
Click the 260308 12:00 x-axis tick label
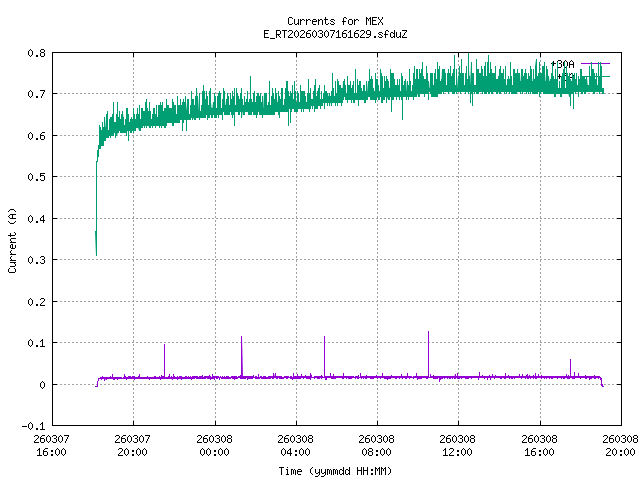pyautogui.click(x=458, y=445)
